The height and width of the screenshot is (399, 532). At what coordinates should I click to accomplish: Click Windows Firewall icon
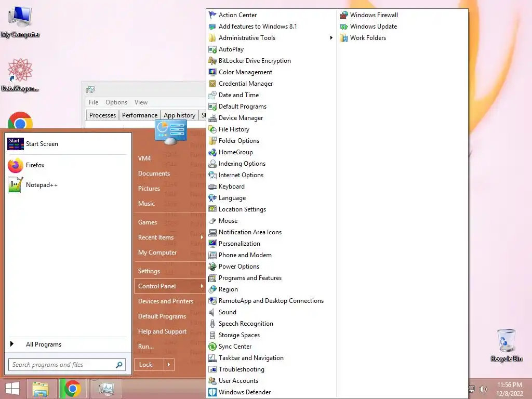[344, 15]
